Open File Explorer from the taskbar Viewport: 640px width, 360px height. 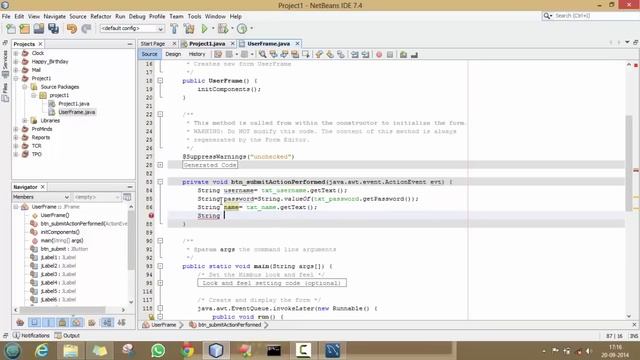[71, 350]
